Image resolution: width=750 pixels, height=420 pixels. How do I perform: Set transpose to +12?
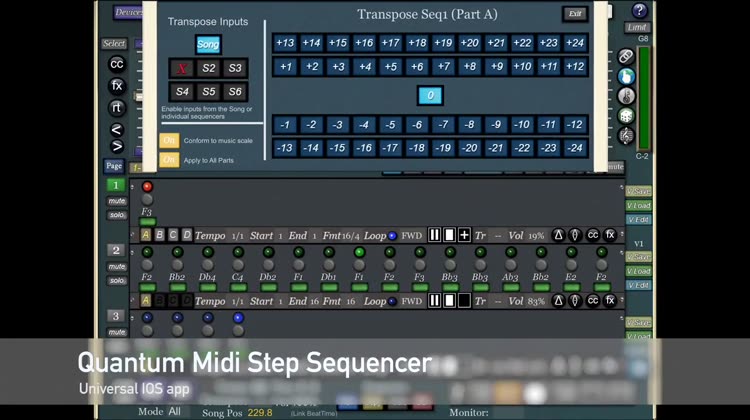click(x=574, y=66)
